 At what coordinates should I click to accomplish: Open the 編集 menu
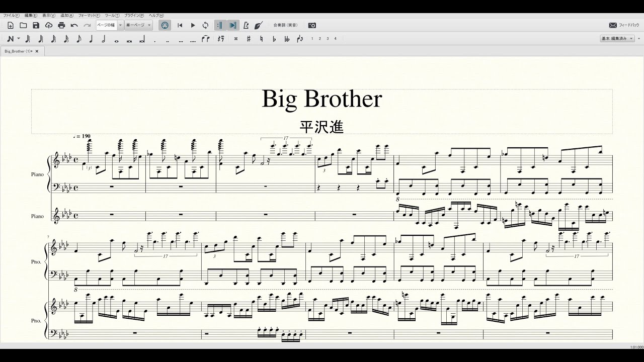pyautogui.click(x=31, y=16)
